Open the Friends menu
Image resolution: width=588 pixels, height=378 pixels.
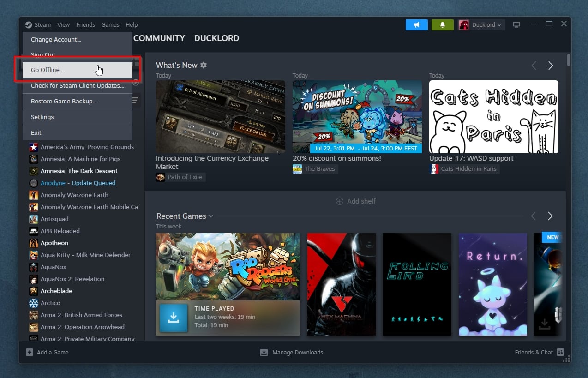(x=85, y=24)
